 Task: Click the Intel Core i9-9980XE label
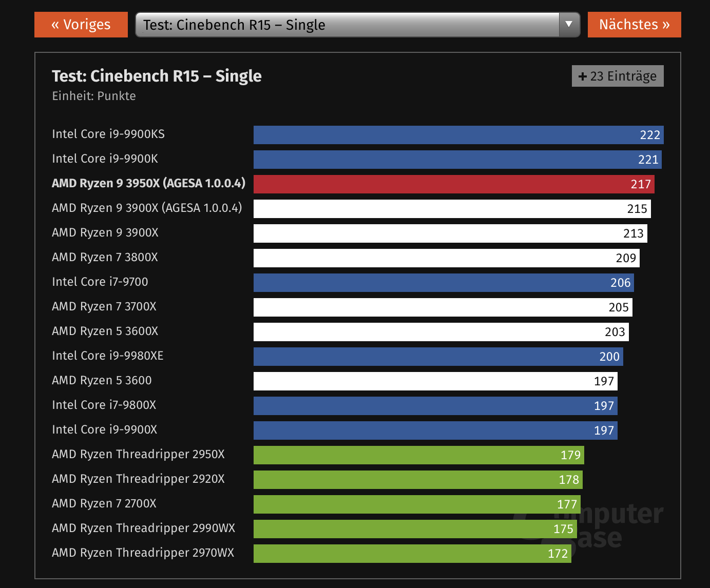click(x=108, y=356)
